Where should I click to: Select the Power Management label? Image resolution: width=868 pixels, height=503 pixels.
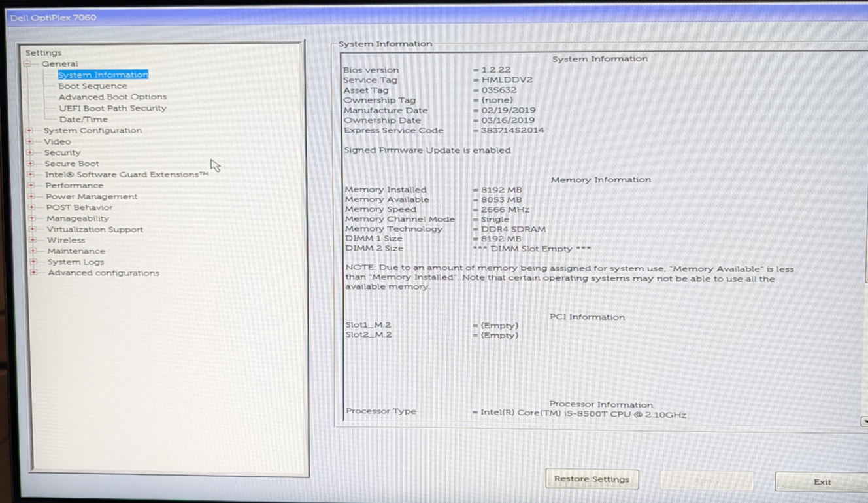tap(92, 197)
